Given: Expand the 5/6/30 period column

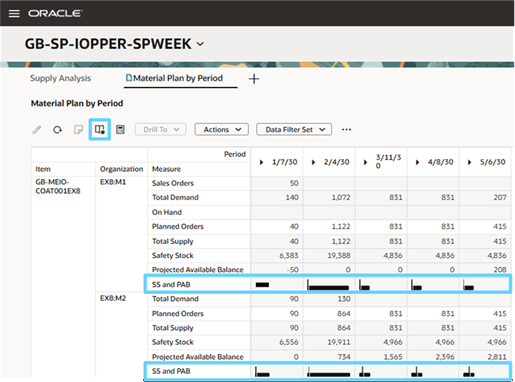Looking at the screenshot, I should click(469, 162).
